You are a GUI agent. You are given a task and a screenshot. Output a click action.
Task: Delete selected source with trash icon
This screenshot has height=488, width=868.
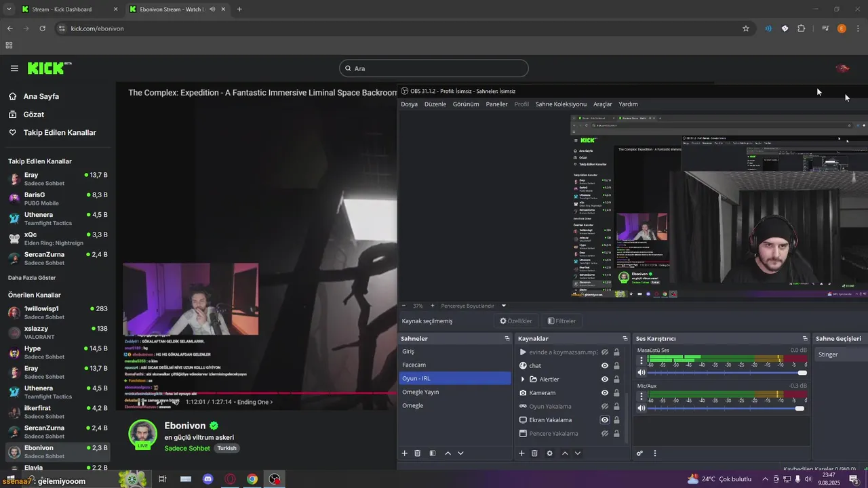coord(534,453)
